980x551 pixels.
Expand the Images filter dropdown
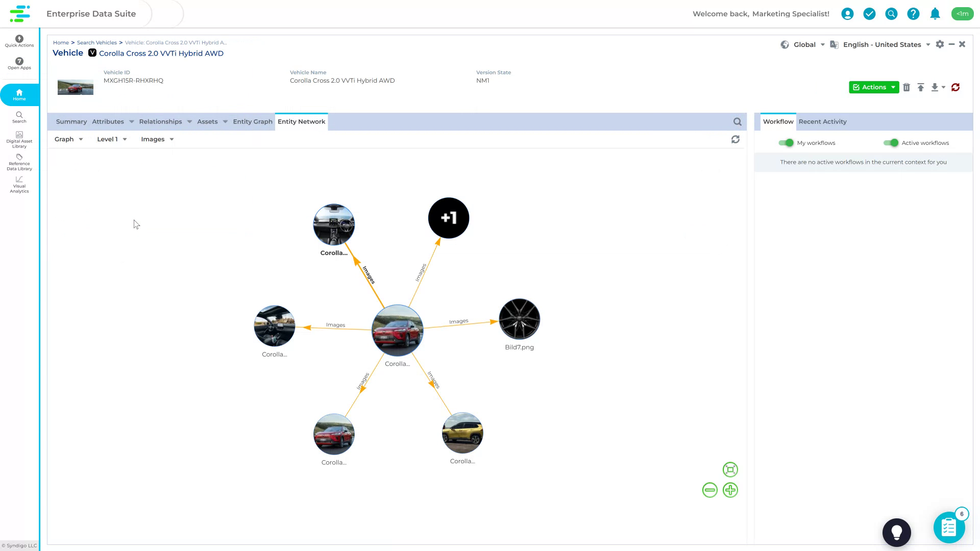click(157, 139)
